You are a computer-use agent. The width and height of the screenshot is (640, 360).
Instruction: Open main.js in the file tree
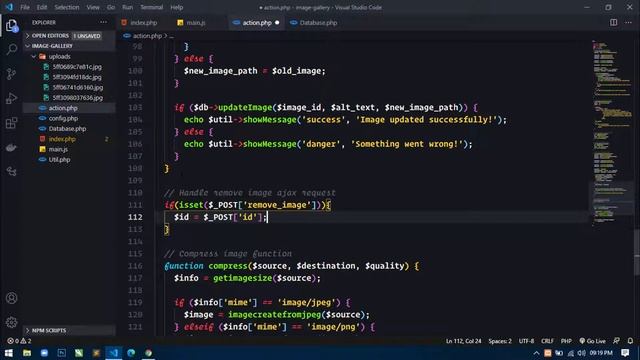[58, 149]
